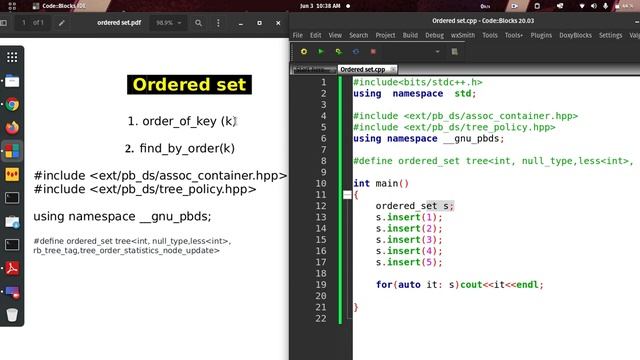Screen dimensions: 640x360
Task: Click the Build and run icon
Action: (338, 51)
